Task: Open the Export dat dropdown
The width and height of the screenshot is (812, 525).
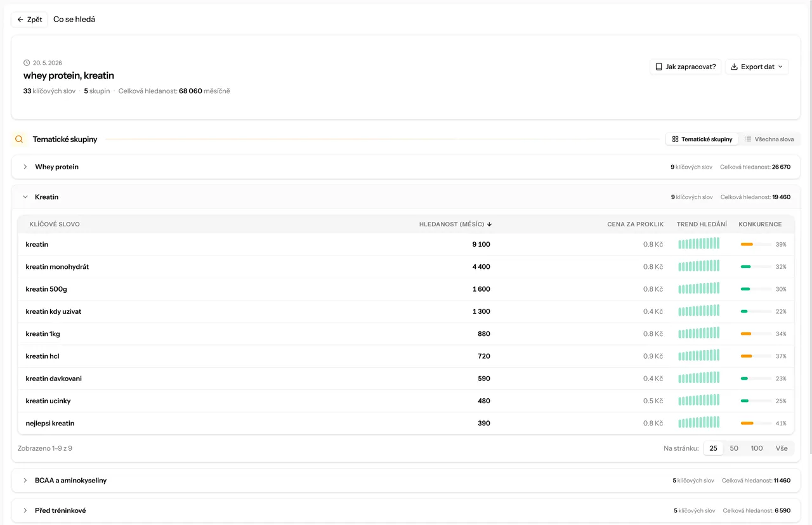Action: (757, 67)
